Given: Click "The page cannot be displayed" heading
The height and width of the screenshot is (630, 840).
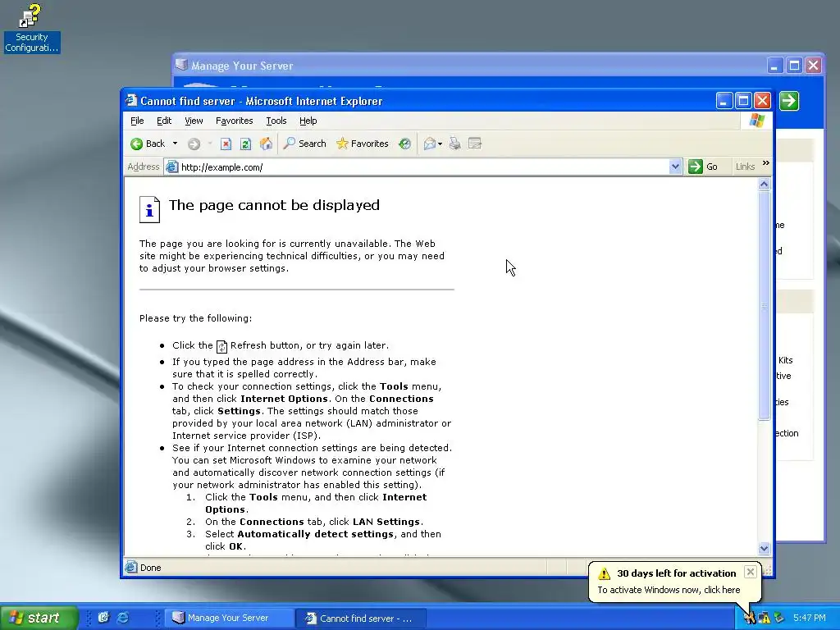Looking at the screenshot, I should click(274, 205).
